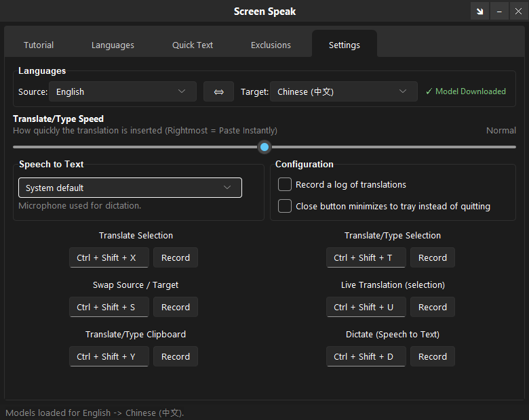Click the Translate/Type Speed slider handle
Viewport: 529px width, 420px height.
pos(264,147)
